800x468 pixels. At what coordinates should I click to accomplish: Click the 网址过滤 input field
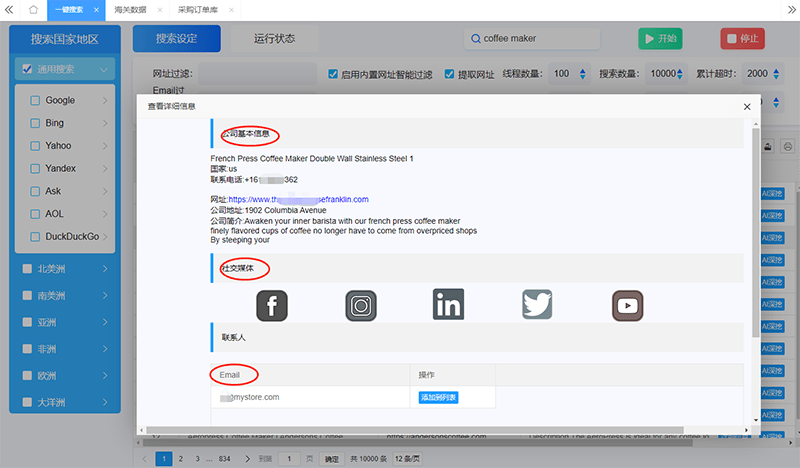(x=258, y=74)
